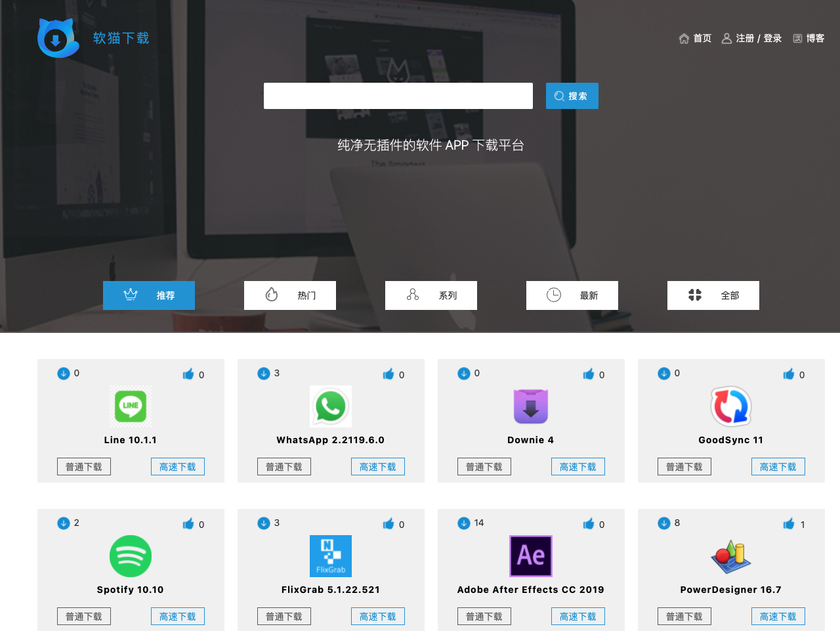Click 普通下载 for After Effects

pos(484,617)
